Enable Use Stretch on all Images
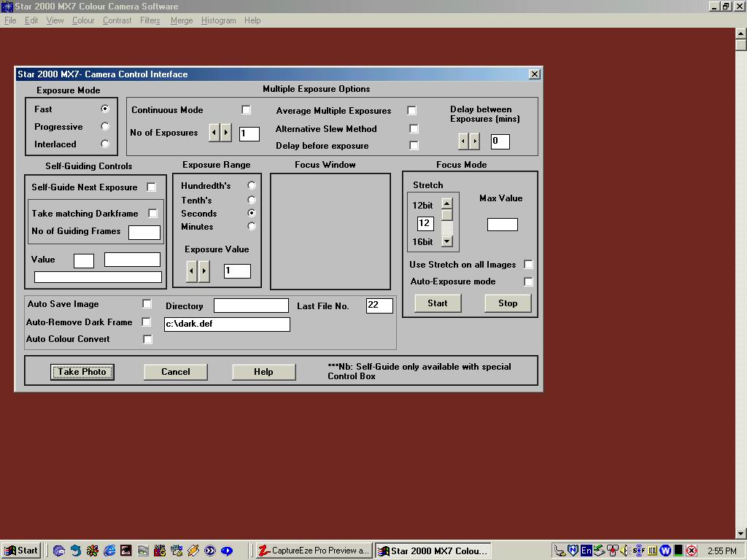The height and width of the screenshot is (560, 747). pyautogui.click(x=528, y=264)
